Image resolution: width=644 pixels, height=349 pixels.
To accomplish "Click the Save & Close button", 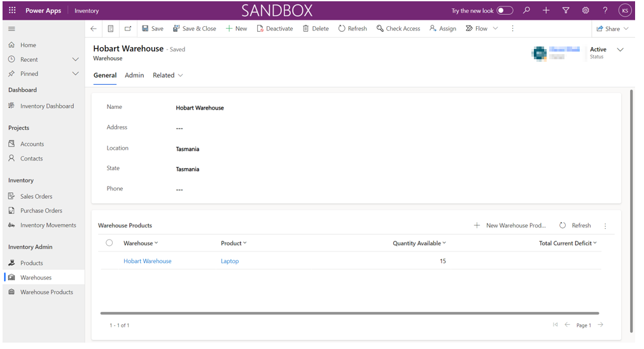I will coord(195,29).
